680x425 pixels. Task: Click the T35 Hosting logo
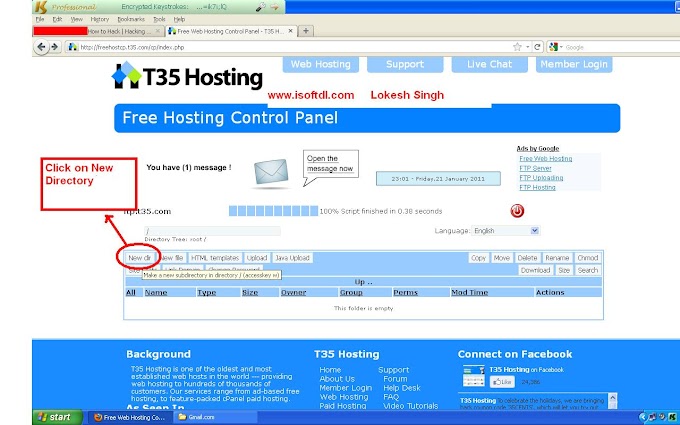[187, 76]
